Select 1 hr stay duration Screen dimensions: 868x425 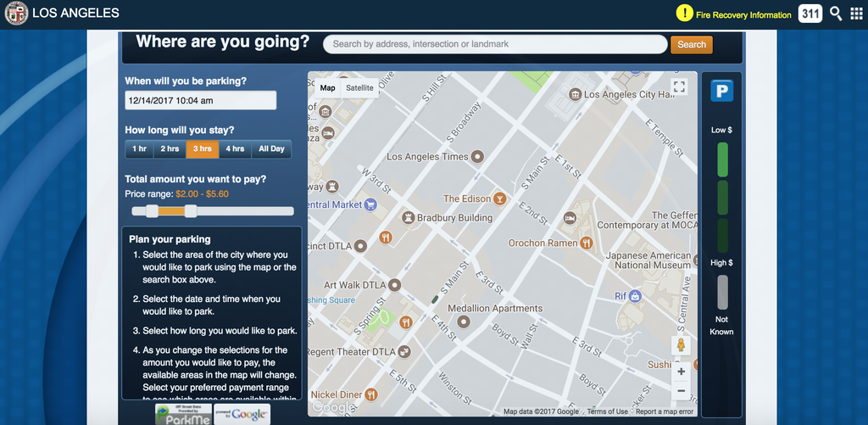coord(140,149)
